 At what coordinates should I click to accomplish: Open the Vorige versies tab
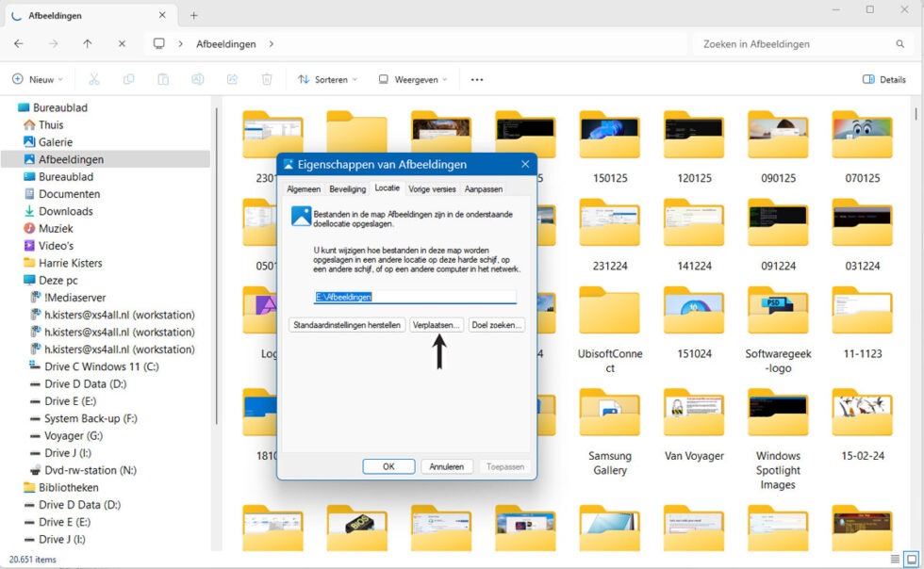tap(431, 188)
